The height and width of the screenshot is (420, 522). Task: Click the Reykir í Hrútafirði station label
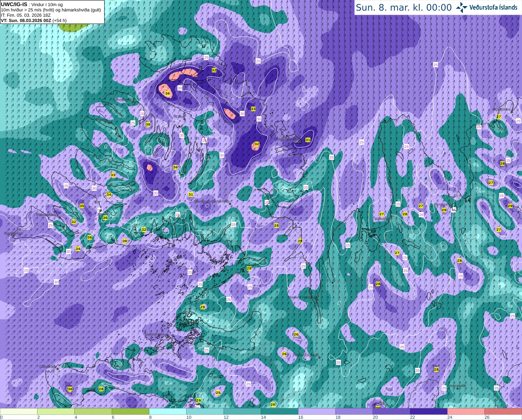(x=303, y=297)
